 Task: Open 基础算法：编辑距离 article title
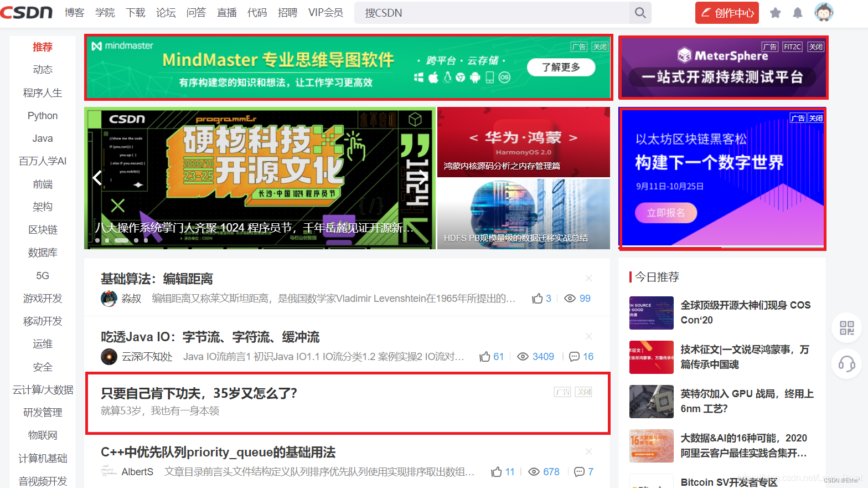(157, 279)
